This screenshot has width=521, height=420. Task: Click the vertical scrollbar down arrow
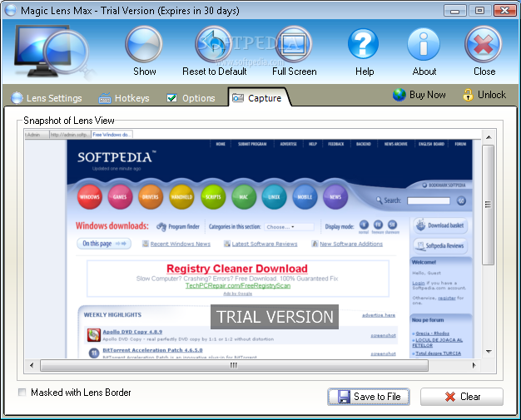(x=489, y=351)
